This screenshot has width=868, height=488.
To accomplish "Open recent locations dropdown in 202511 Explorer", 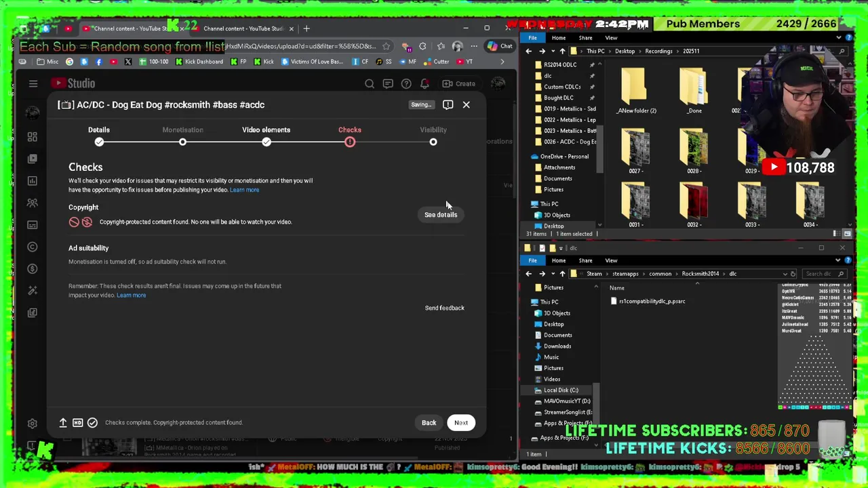I will click(552, 51).
